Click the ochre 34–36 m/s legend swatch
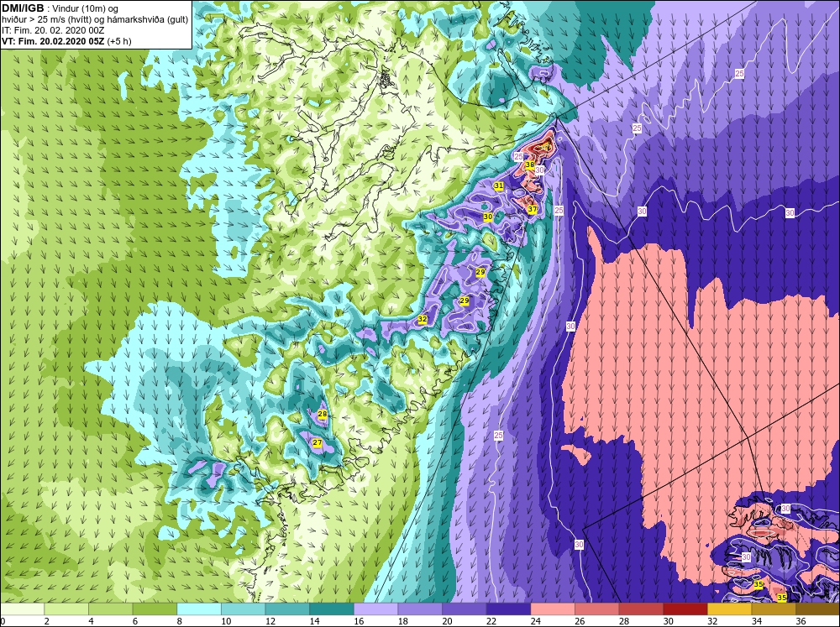 coord(774,609)
